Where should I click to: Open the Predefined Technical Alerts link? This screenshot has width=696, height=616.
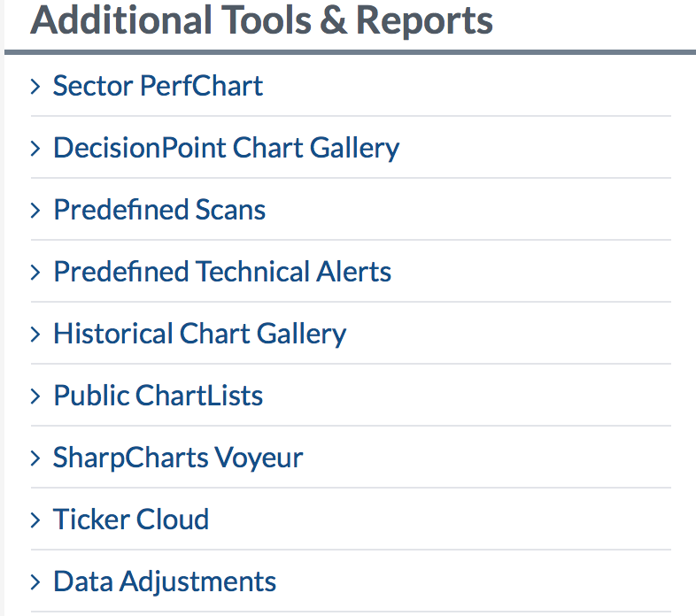[222, 272]
